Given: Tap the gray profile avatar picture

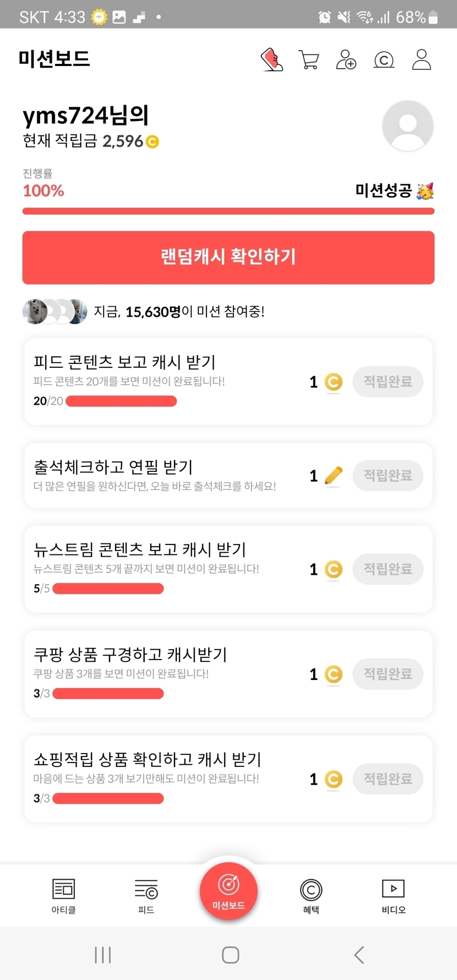Looking at the screenshot, I should pos(407,126).
